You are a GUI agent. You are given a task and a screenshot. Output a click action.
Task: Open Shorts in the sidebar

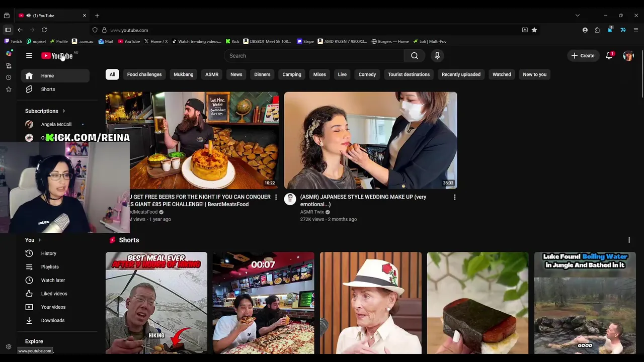pos(55,89)
